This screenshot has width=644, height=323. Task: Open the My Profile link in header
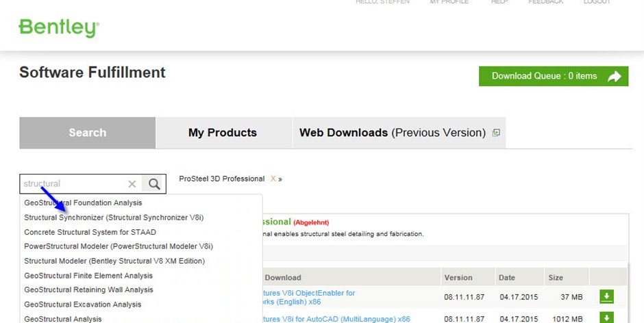pyautogui.click(x=449, y=2)
